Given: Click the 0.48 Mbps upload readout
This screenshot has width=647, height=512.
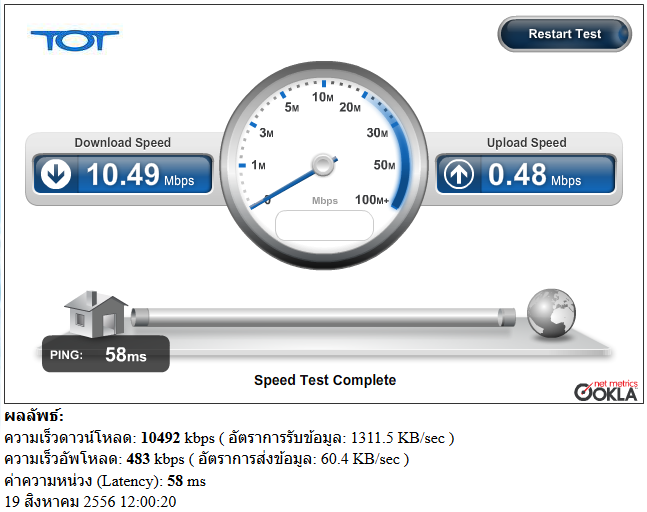Looking at the screenshot, I should coord(534,175).
